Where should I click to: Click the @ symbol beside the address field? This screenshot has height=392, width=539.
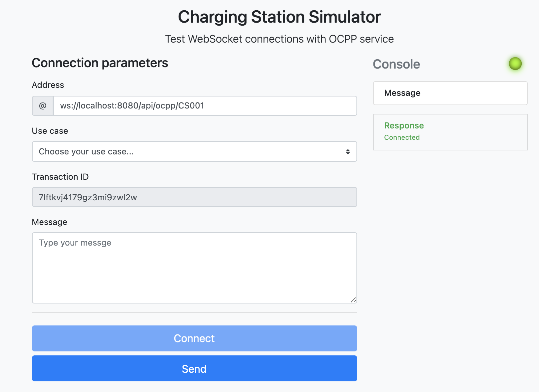[43, 106]
